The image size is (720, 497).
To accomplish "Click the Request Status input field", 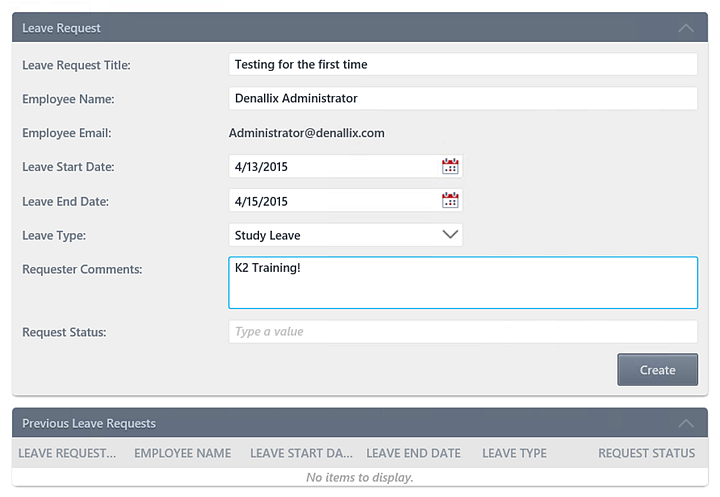I will point(463,332).
